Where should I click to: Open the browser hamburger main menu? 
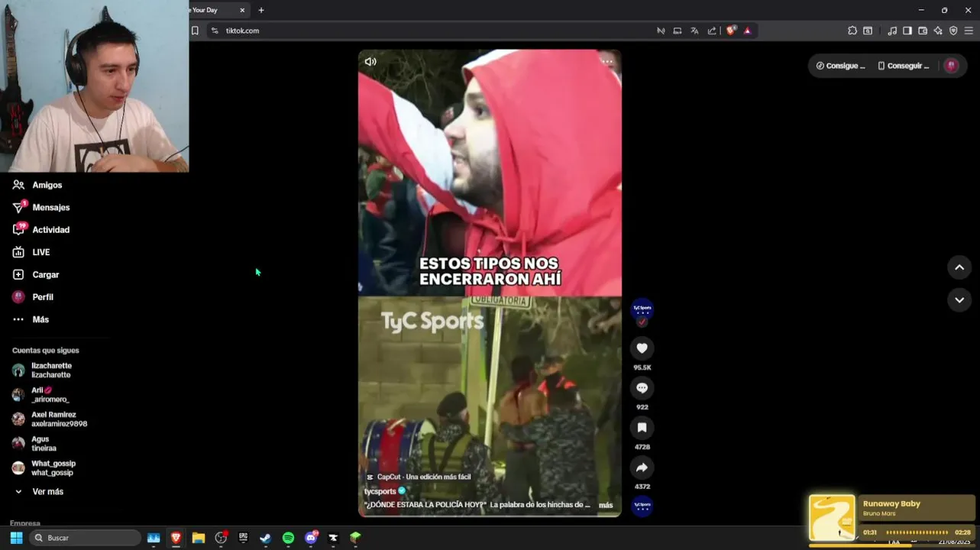coord(969,31)
